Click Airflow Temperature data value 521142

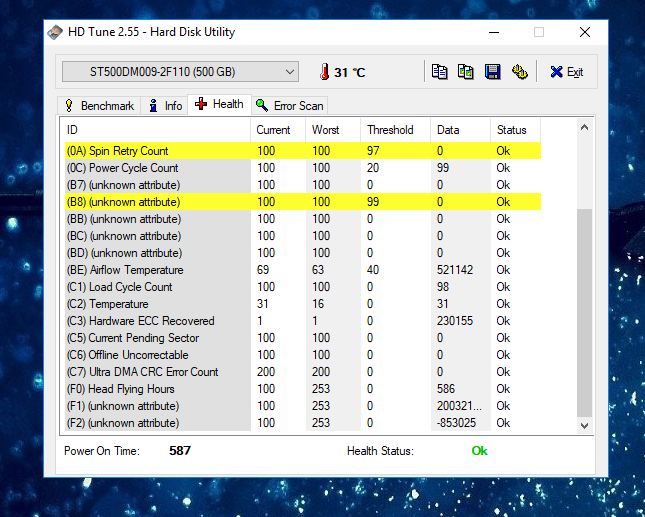[455, 270]
